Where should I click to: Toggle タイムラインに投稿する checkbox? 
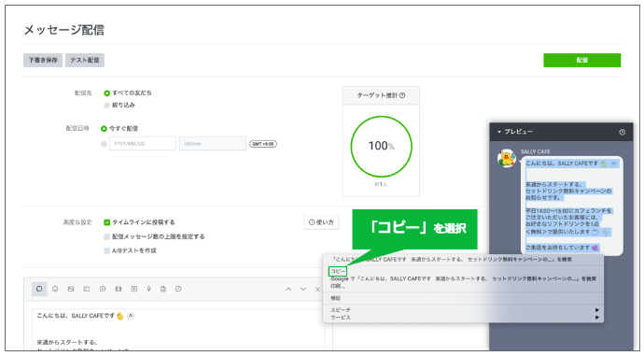tap(106, 222)
